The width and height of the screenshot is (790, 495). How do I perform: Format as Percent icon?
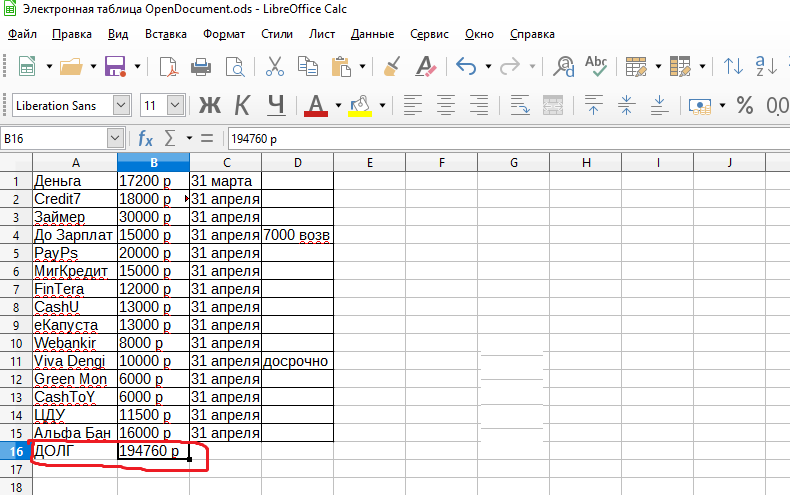pyautogui.click(x=745, y=106)
